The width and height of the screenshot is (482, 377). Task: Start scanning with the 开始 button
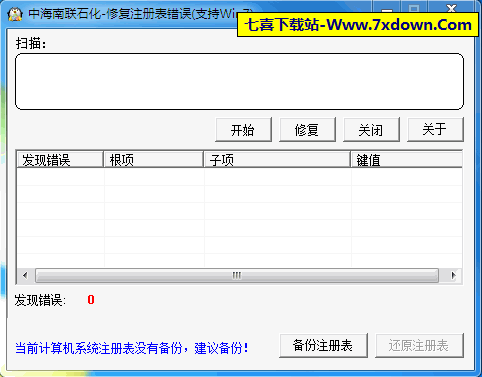pyautogui.click(x=243, y=130)
